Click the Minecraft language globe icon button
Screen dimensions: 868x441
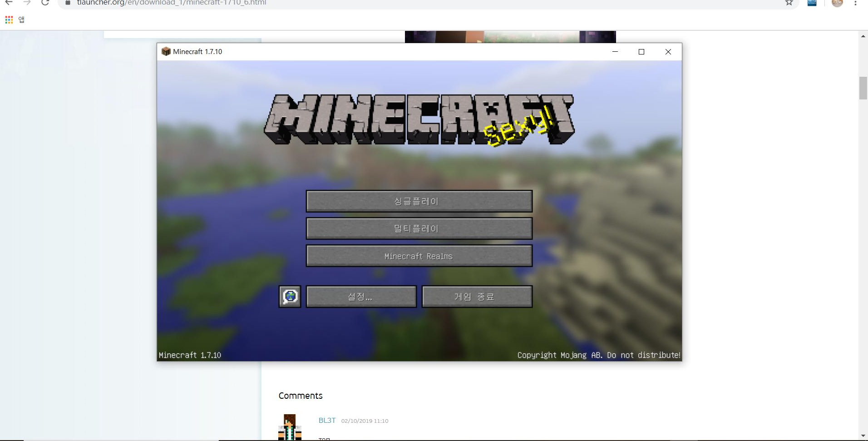290,297
